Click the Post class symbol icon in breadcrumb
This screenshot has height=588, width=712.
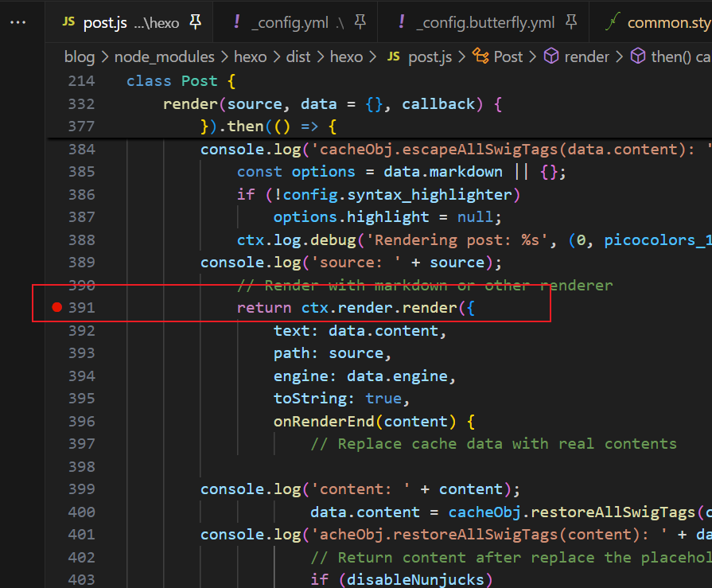481,56
